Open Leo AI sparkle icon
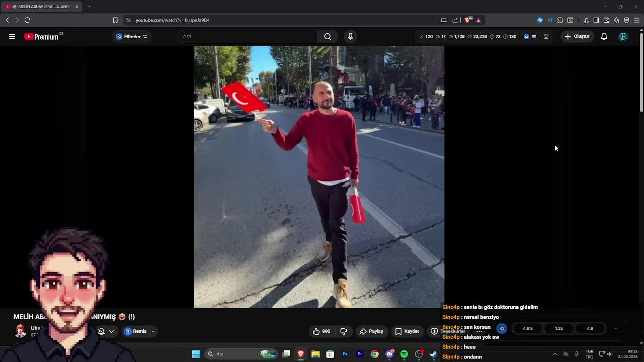The image size is (644, 362). pyautogui.click(x=616, y=20)
